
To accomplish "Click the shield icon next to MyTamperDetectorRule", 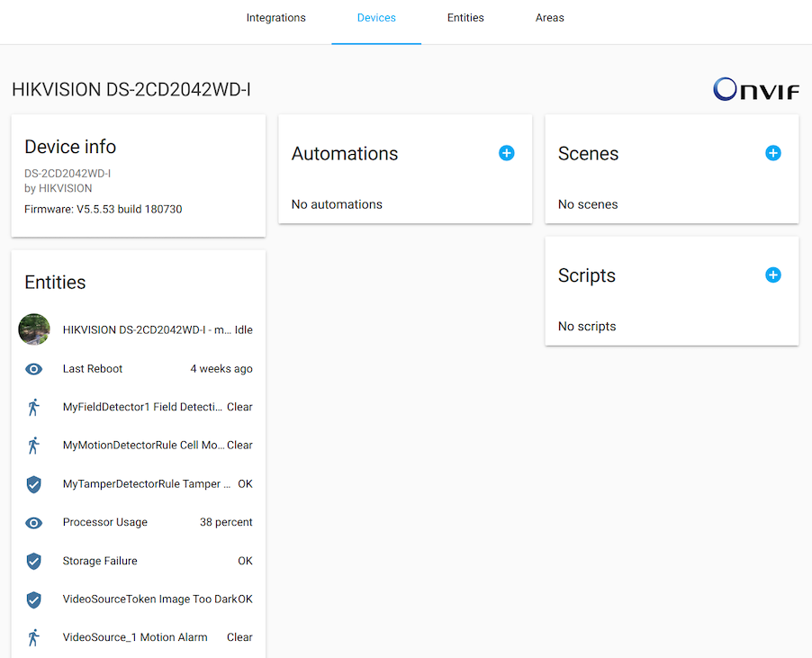I will 33,483.
